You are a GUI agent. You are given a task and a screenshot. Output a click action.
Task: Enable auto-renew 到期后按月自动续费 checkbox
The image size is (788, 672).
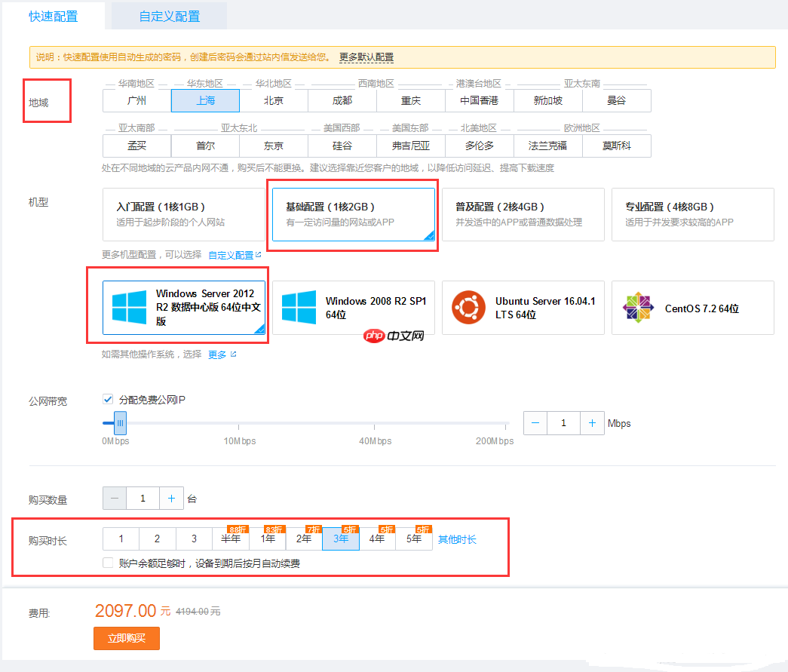(x=108, y=563)
